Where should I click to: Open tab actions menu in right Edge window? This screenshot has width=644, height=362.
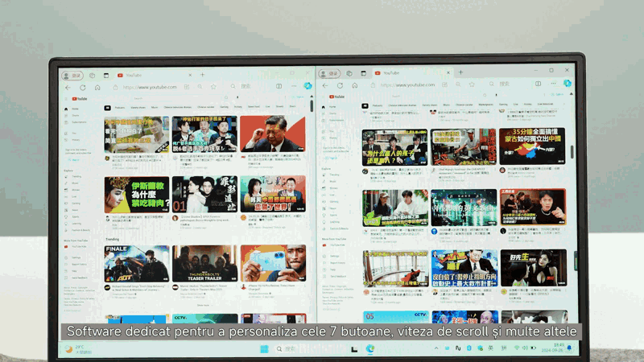coord(364,73)
